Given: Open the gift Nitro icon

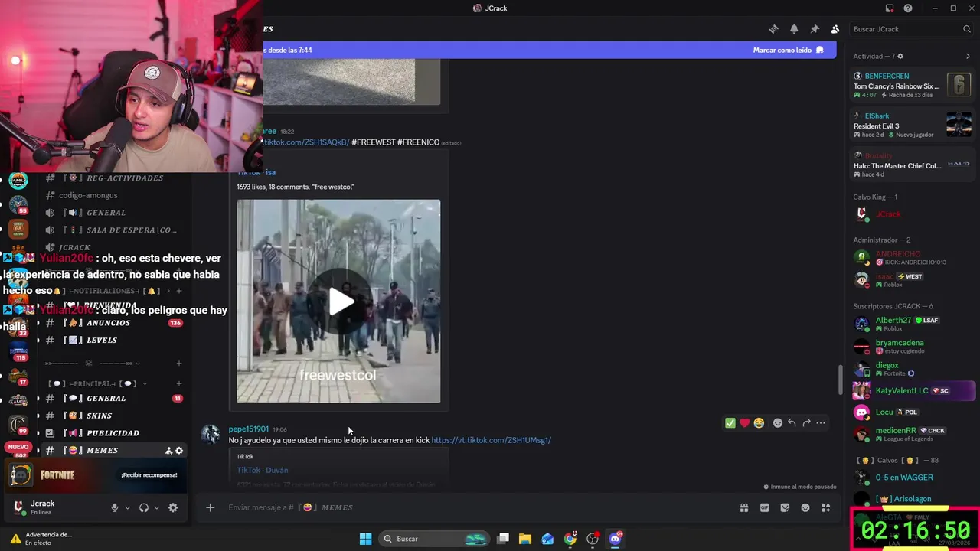Looking at the screenshot, I should coord(743,507).
